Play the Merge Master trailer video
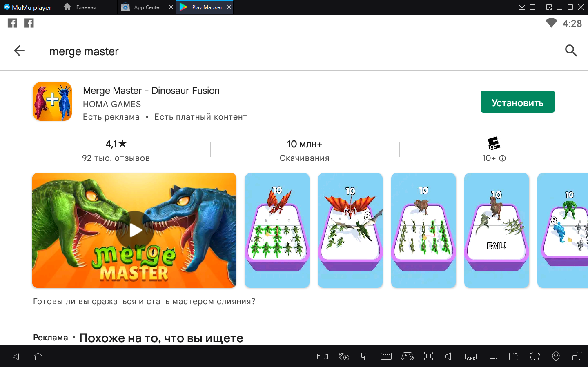This screenshot has width=588, height=367. point(135,230)
